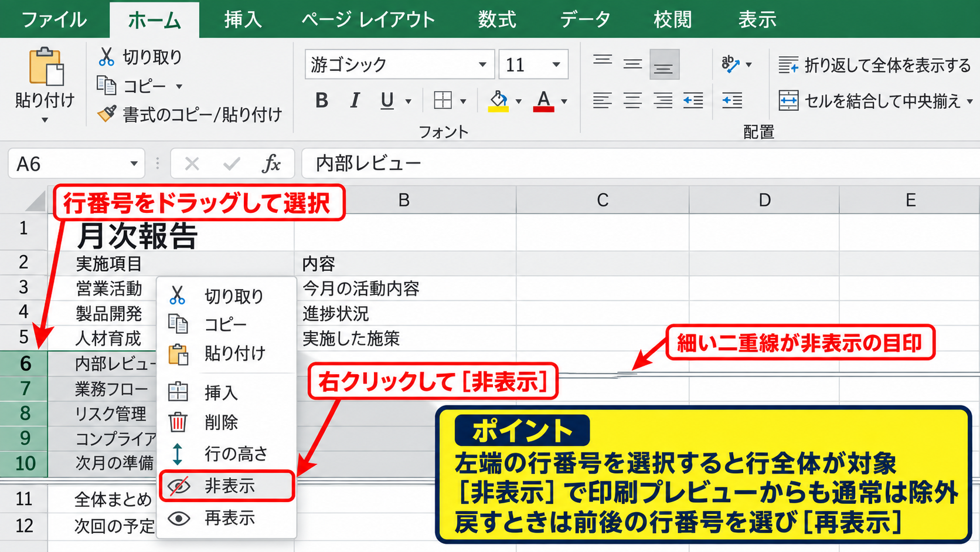Unhide rows with 再表示 menu entry
The height and width of the screenshot is (552, 980).
coord(227,518)
